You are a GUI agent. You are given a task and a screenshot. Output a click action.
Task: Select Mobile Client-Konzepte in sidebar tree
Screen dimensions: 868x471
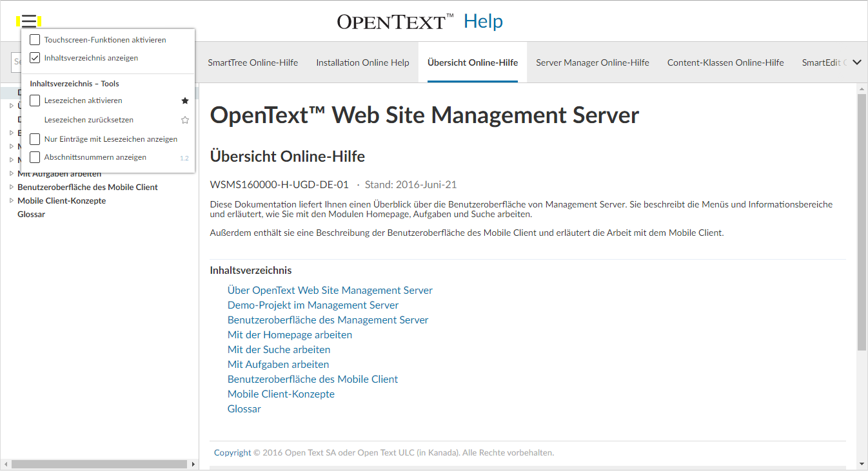(x=62, y=201)
